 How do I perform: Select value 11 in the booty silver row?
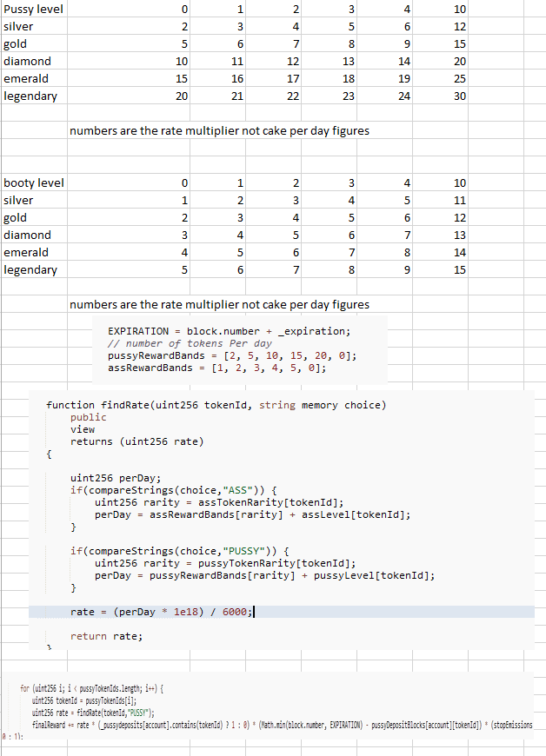440,200
